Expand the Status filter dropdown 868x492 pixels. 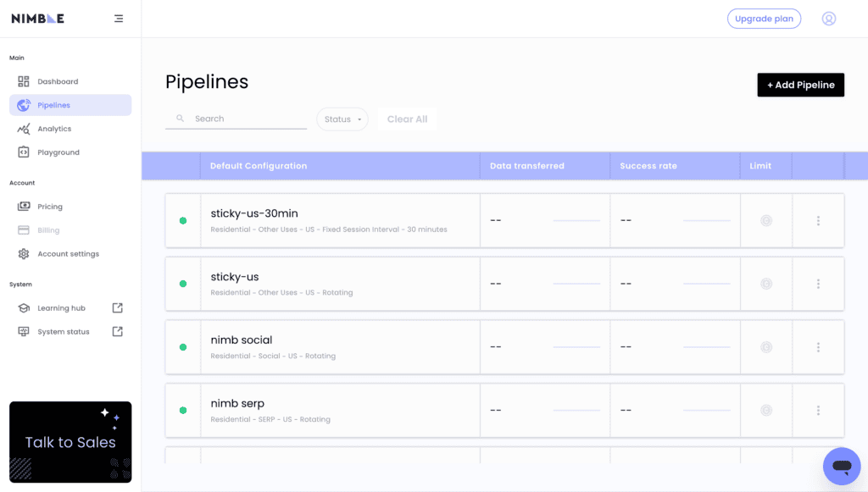tap(342, 119)
